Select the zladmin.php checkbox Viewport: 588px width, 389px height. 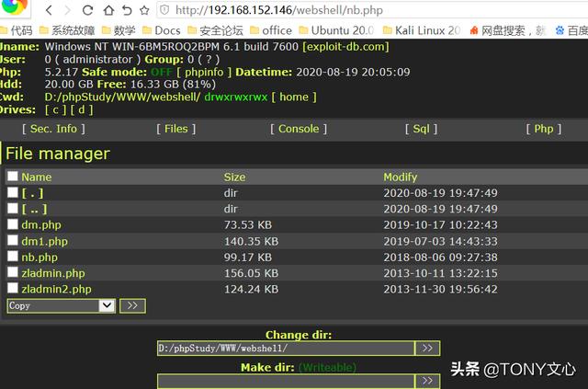(13, 272)
